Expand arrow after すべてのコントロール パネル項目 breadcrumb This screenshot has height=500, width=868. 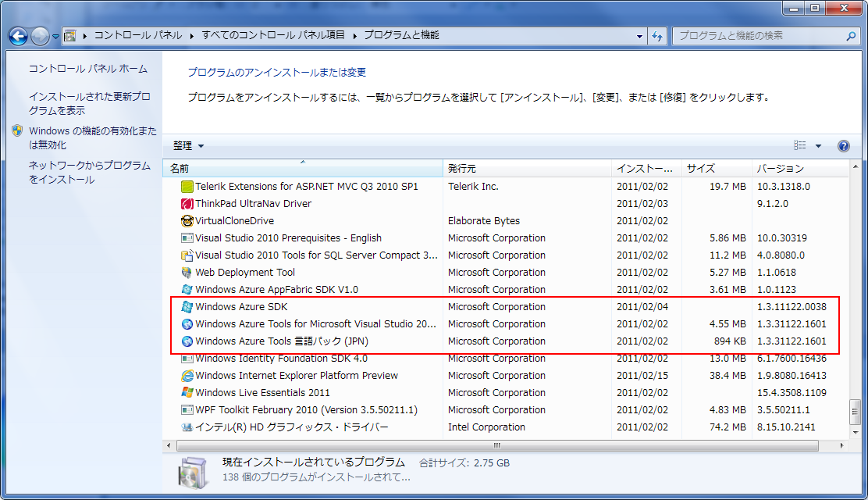pos(354,36)
